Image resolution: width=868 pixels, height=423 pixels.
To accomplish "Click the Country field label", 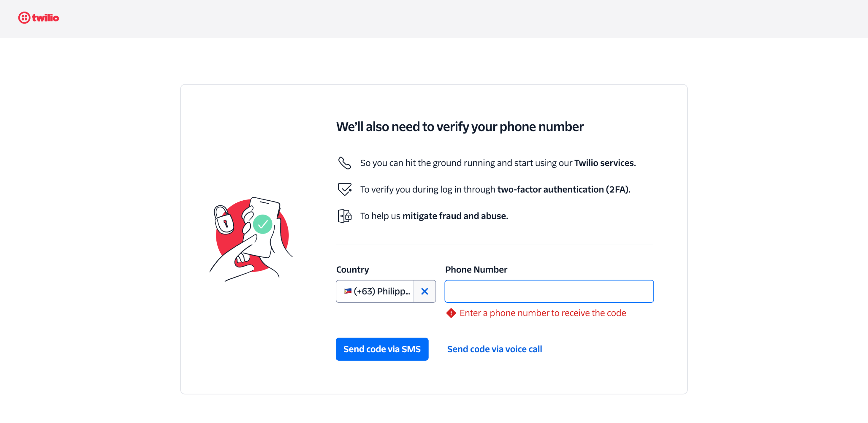I will 352,269.
